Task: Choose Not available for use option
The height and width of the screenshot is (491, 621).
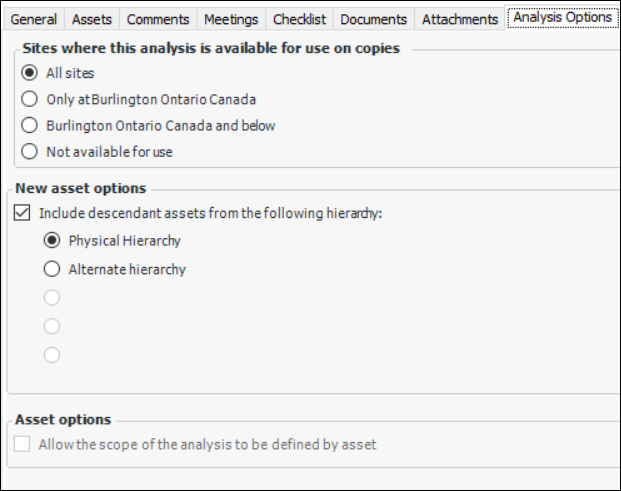Action: [x=29, y=152]
